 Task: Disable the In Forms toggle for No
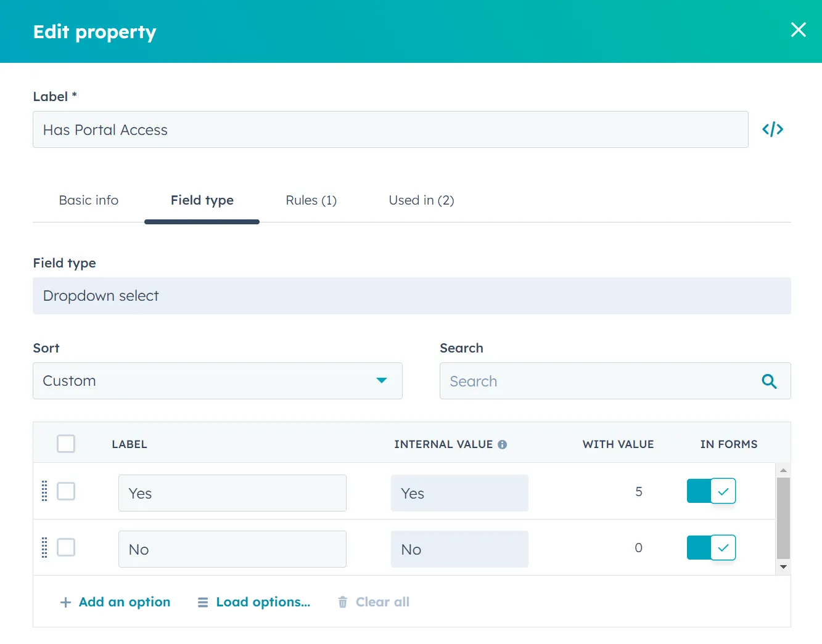pos(710,547)
